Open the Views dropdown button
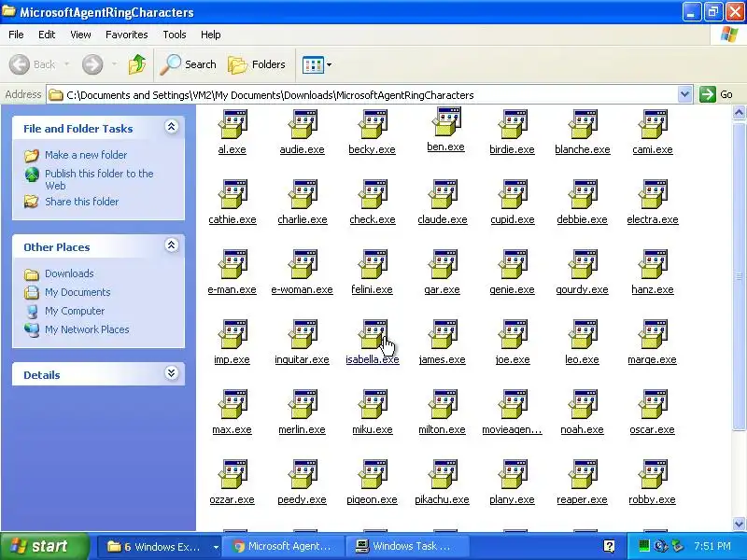Image resolution: width=747 pixels, height=560 pixels. (x=317, y=64)
